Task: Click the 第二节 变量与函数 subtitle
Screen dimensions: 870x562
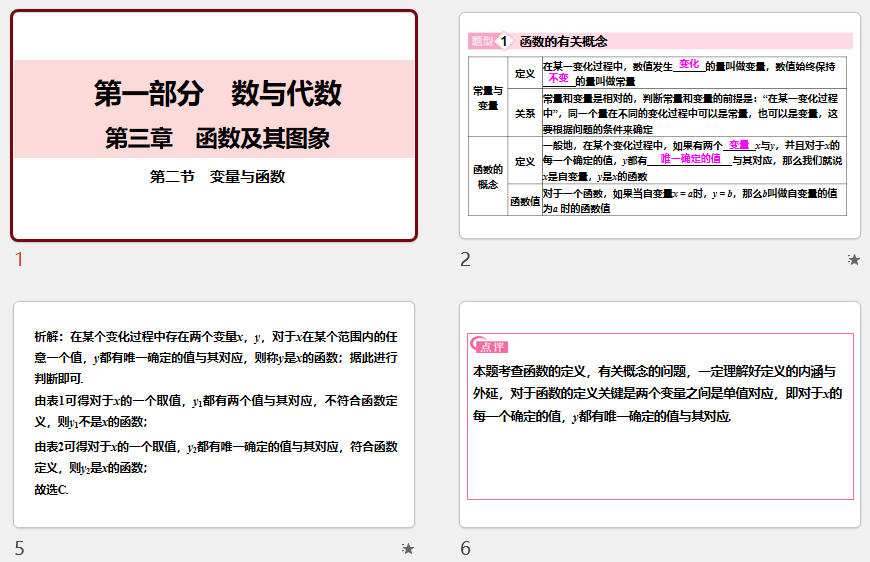Action: point(217,177)
